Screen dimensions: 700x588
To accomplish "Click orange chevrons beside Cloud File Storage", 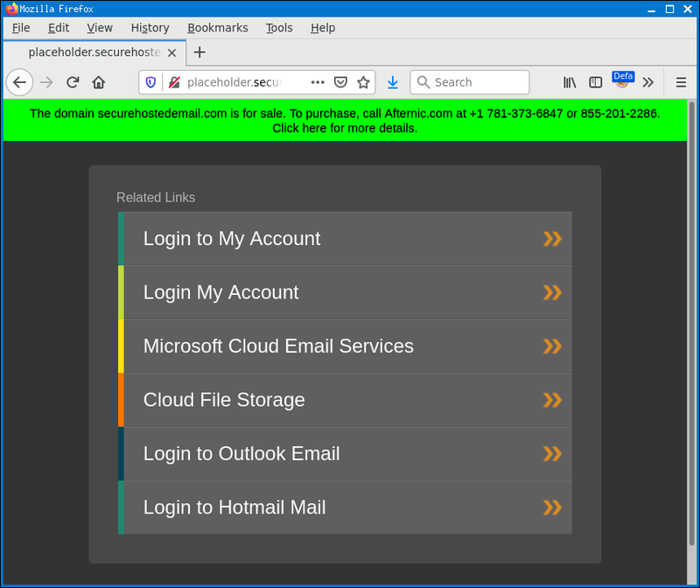I will 552,400.
